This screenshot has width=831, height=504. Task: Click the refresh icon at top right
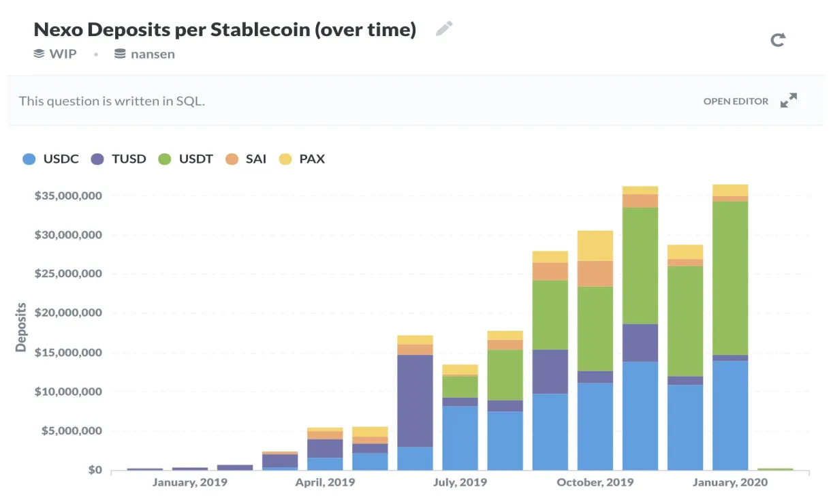pyautogui.click(x=778, y=40)
